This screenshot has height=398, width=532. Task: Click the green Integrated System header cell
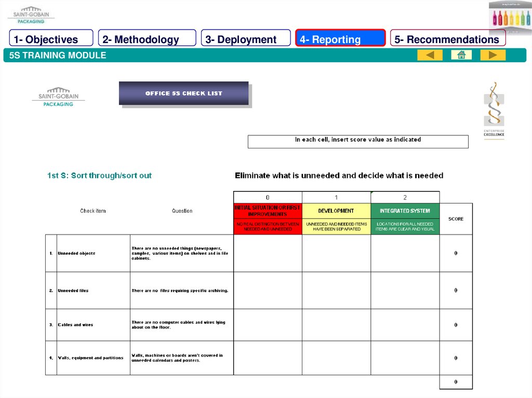click(405, 211)
